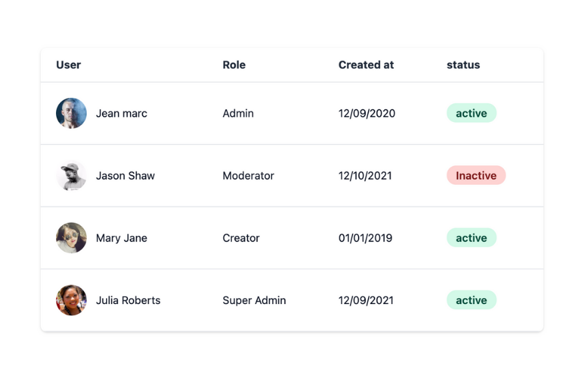Click the Julia Roberts name
Viewport: 588px width, 384px height.
(x=128, y=301)
